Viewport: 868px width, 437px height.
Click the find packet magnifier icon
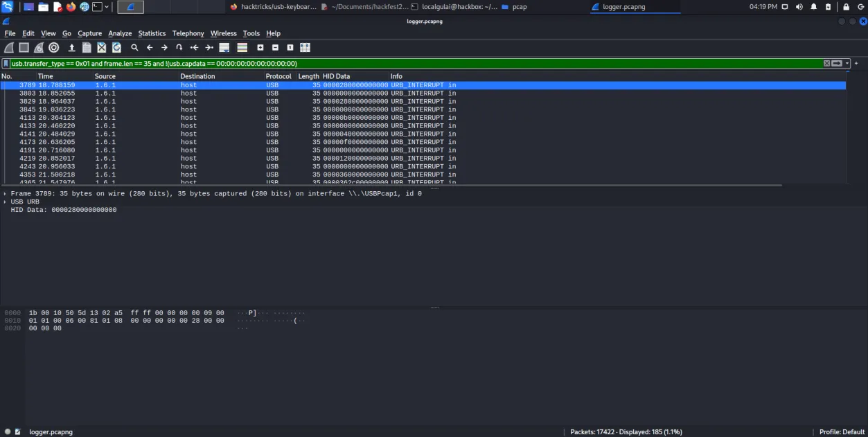[x=134, y=48]
